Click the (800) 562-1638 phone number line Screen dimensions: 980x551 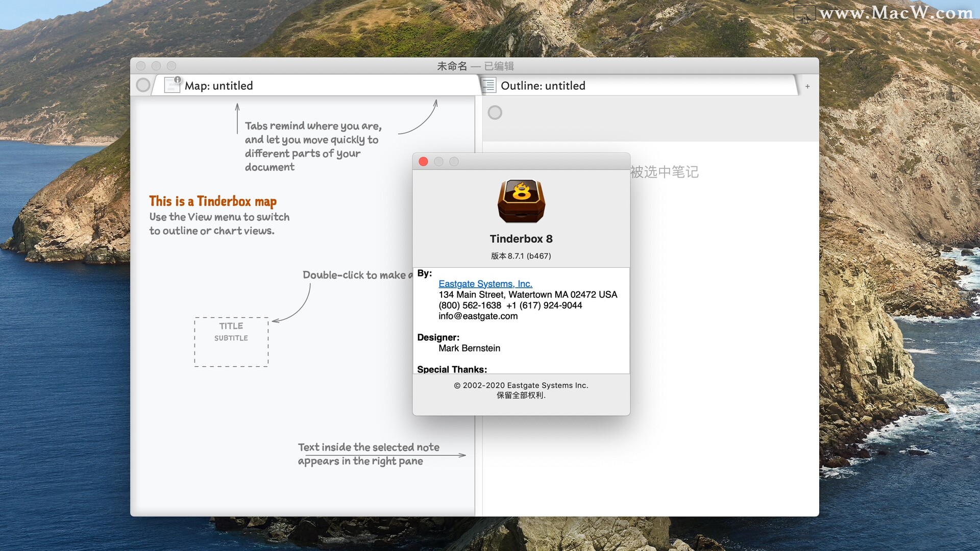[x=510, y=306]
